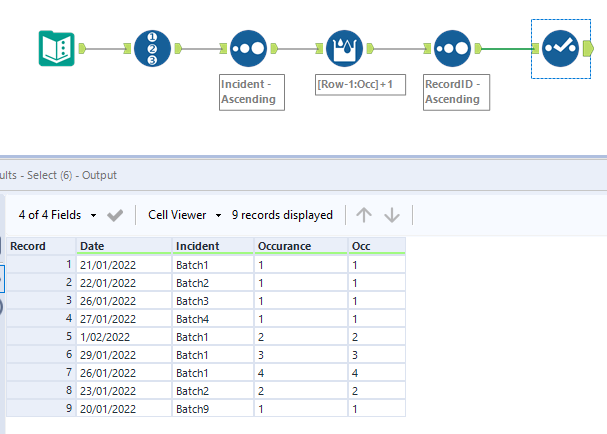Click the checkmark icon beside the Fields dropdown
This screenshot has width=607, height=434.
(x=115, y=215)
